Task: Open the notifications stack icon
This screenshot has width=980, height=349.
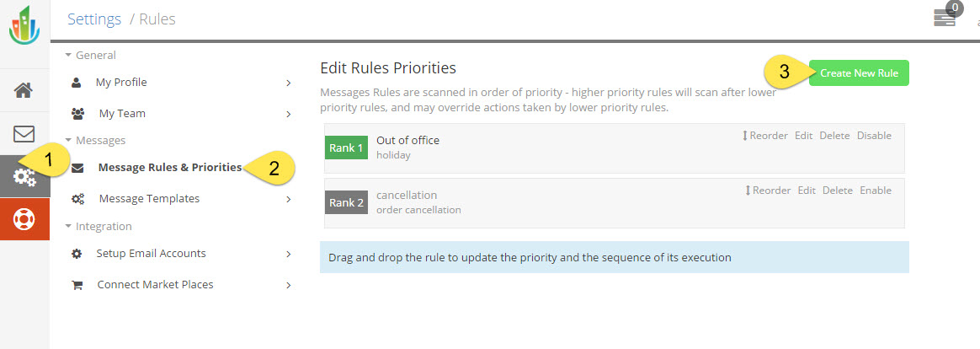Action: (x=945, y=19)
